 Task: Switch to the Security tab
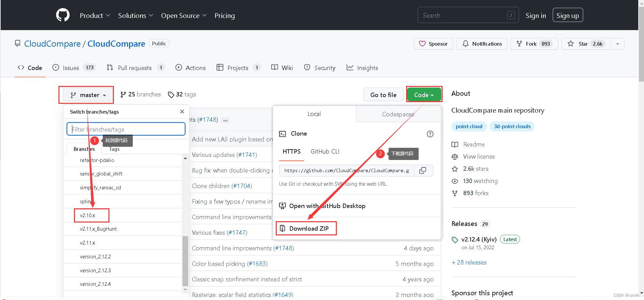[320, 68]
